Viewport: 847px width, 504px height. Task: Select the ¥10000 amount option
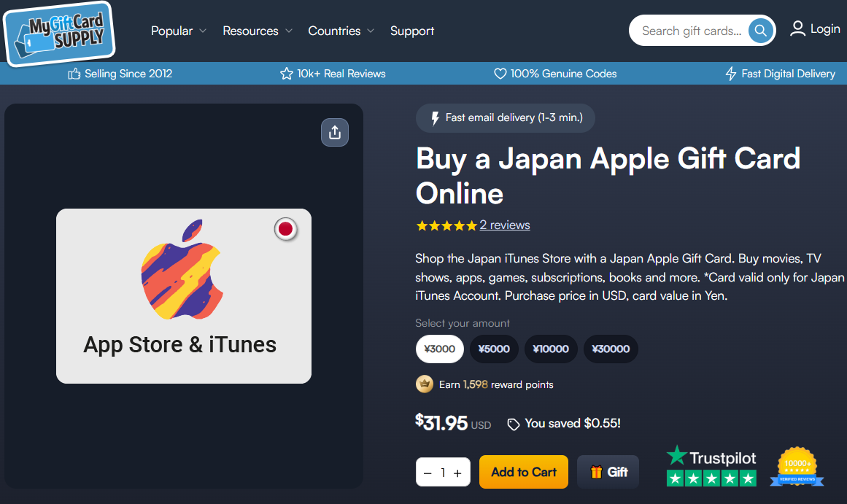tap(551, 349)
